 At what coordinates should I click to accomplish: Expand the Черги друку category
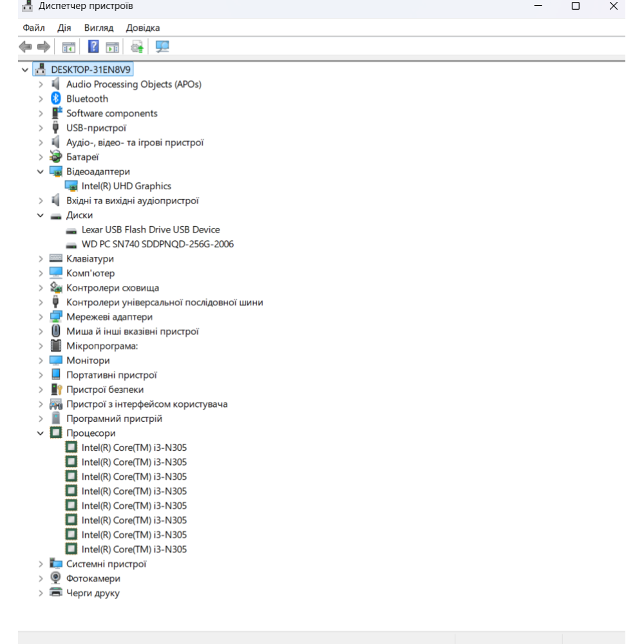tap(40, 592)
